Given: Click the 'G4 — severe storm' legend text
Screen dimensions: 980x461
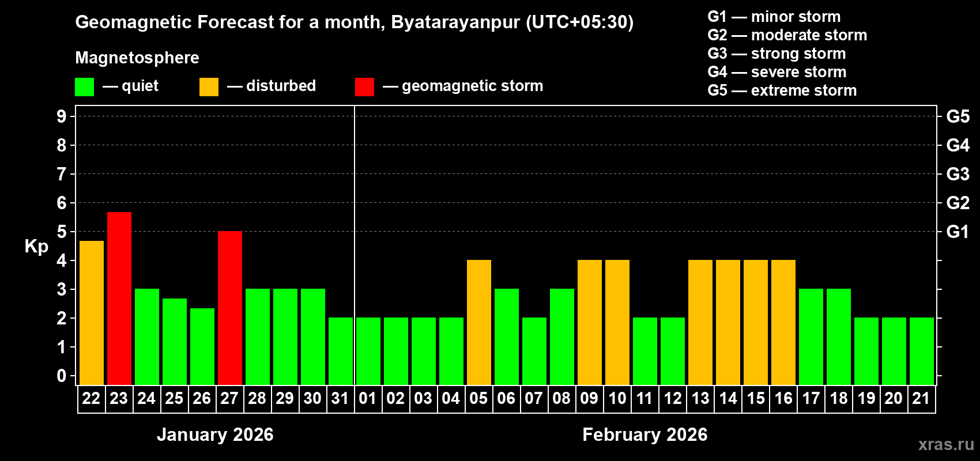Looking at the screenshot, I should 777,72.
